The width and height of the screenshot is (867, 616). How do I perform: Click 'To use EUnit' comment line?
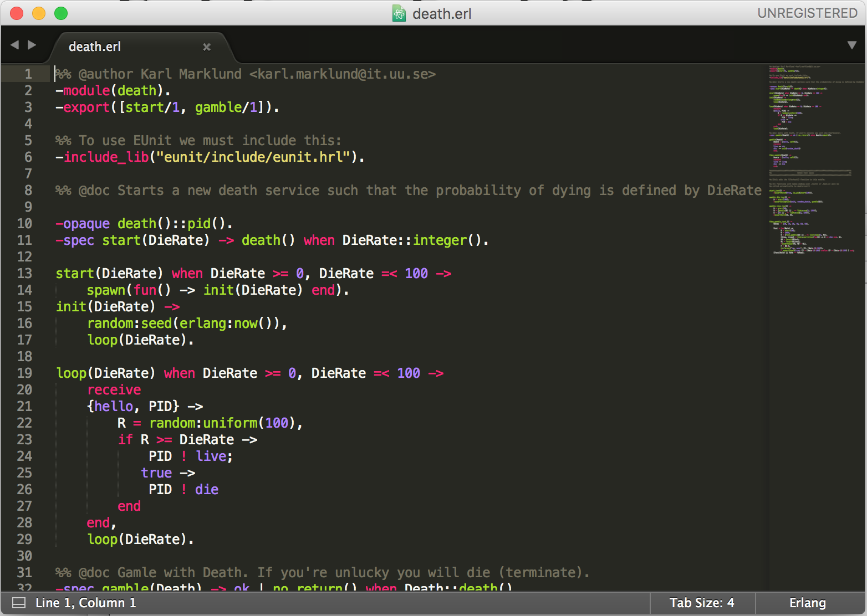(198, 141)
